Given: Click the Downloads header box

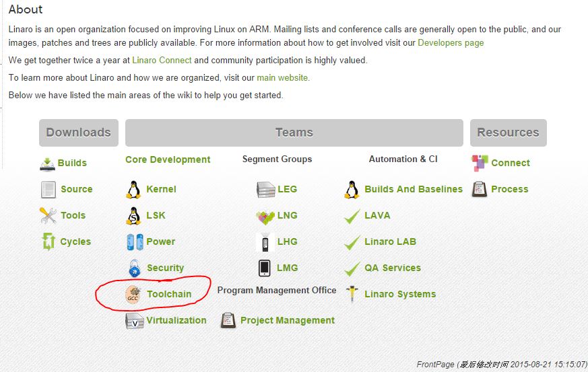Looking at the screenshot, I should tap(79, 133).
